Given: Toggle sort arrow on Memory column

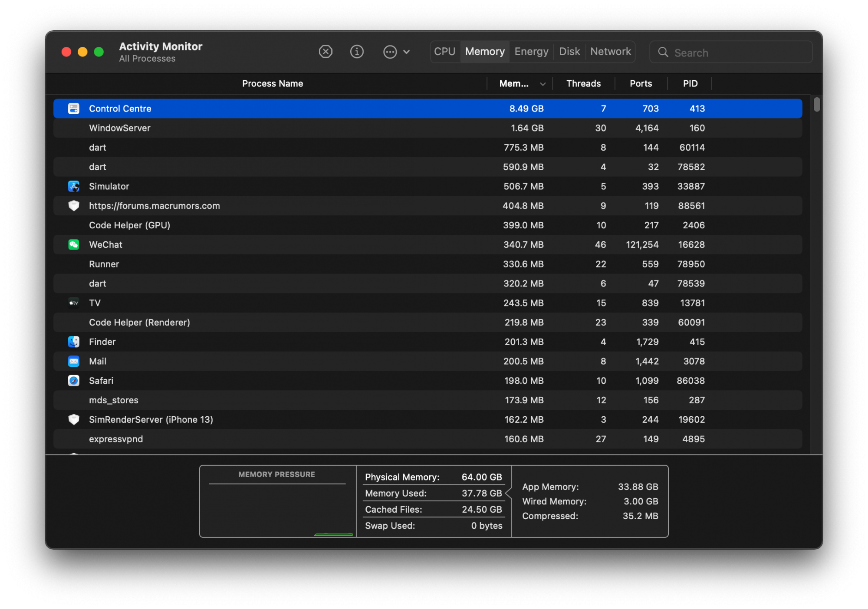Looking at the screenshot, I should (x=542, y=84).
